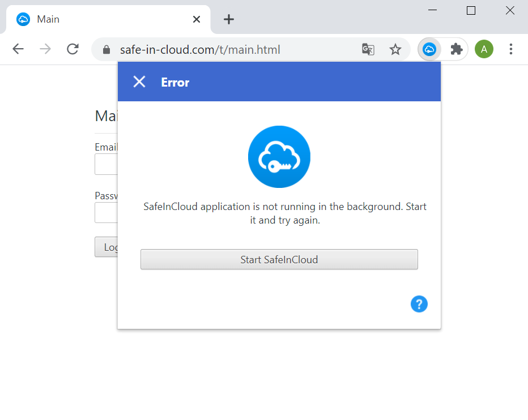Open the profile avatar labeled A

pyautogui.click(x=484, y=49)
